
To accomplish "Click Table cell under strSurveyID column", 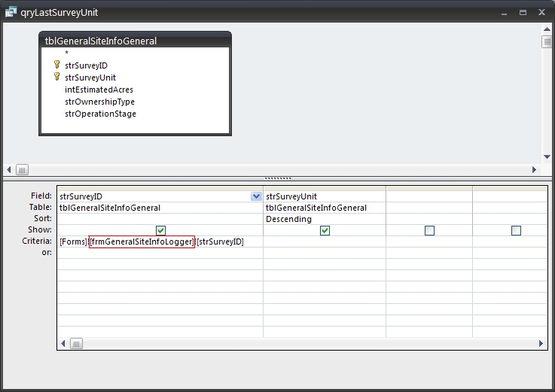I will click(x=160, y=208).
